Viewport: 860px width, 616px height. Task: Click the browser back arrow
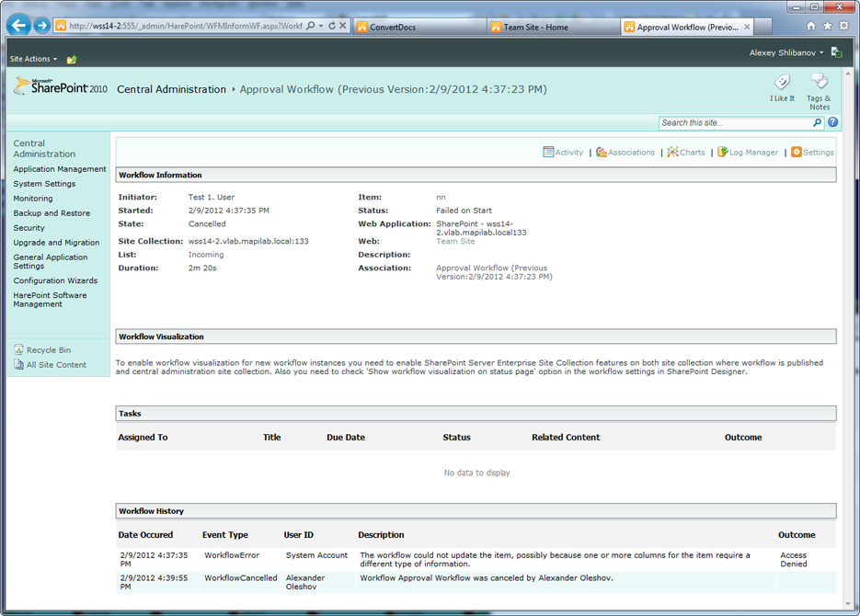tap(18, 26)
